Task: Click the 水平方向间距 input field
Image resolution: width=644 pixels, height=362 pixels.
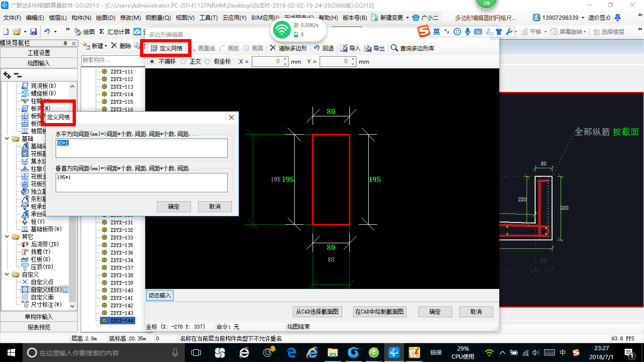Action: click(141, 148)
